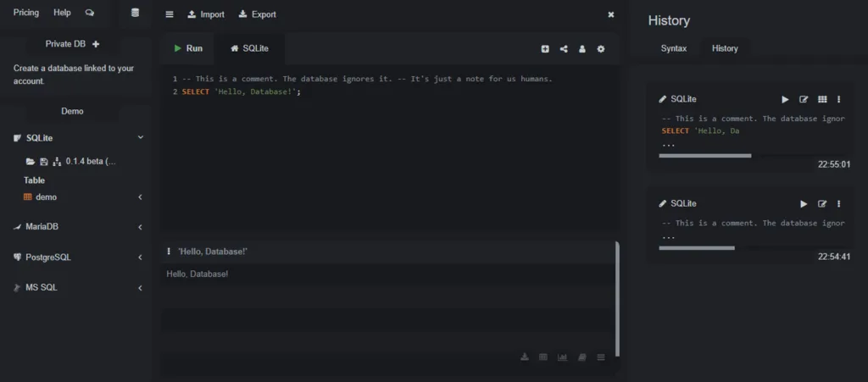Expand the PostgreSQL section

tap(141, 257)
